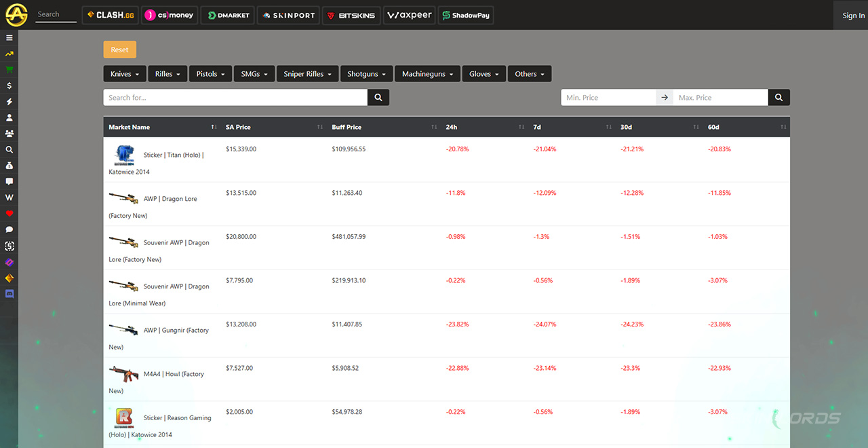Click the group of users icon
Screen dimensions: 868x448
pos(9,134)
